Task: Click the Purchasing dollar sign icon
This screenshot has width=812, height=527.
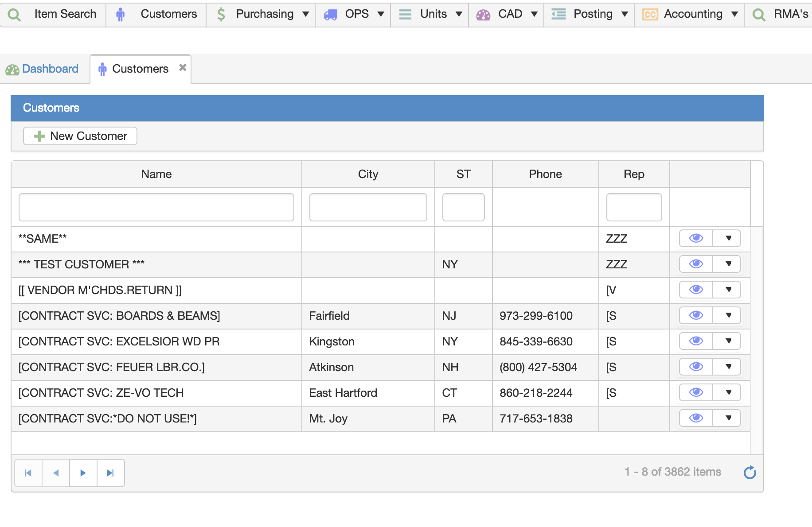Action: (x=221, y=15)
